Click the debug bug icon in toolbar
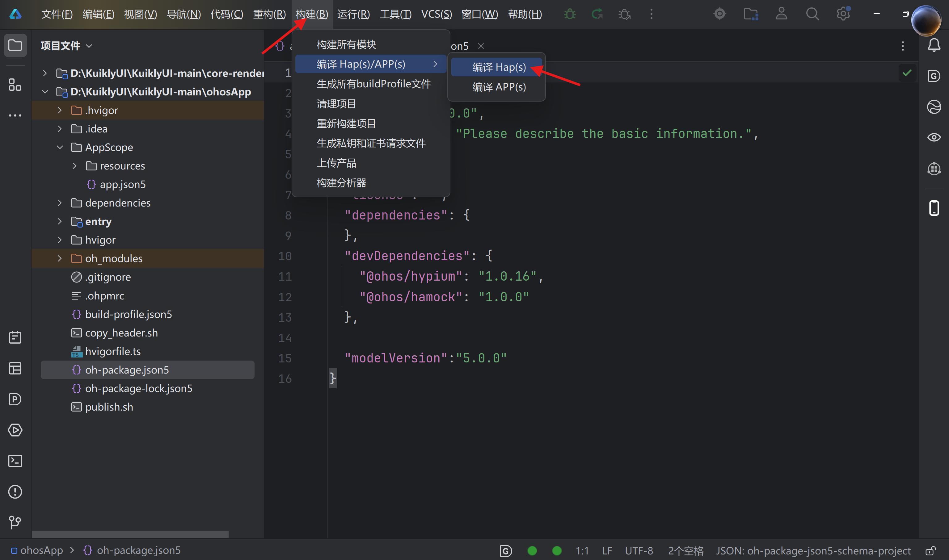The height and width of the screenshot is (560, 949). pos(570,14)
